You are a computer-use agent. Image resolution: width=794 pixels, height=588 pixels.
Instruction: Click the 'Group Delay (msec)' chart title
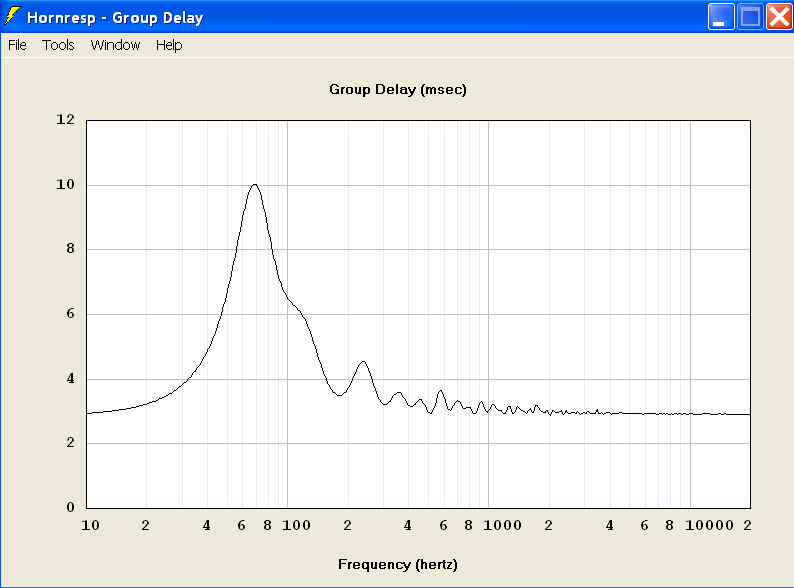pos(398,90)
